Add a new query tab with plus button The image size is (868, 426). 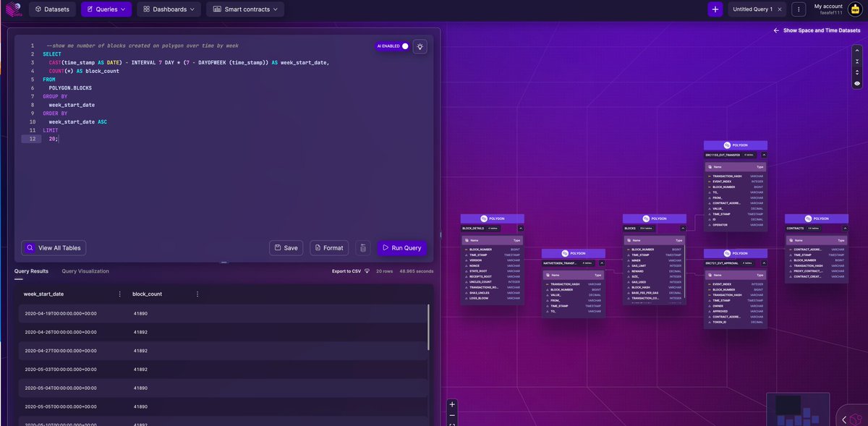coord(715,9)
